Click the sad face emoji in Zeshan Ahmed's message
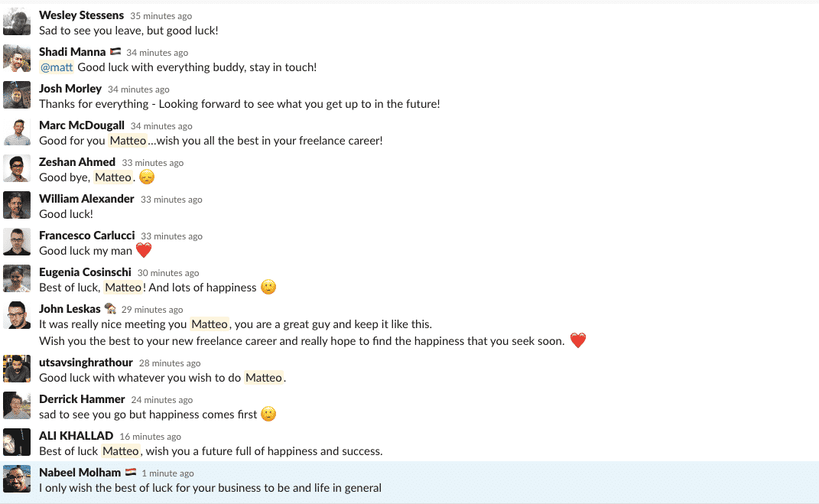Viewport: 819px width, 504px height. [x=147, y=177]
